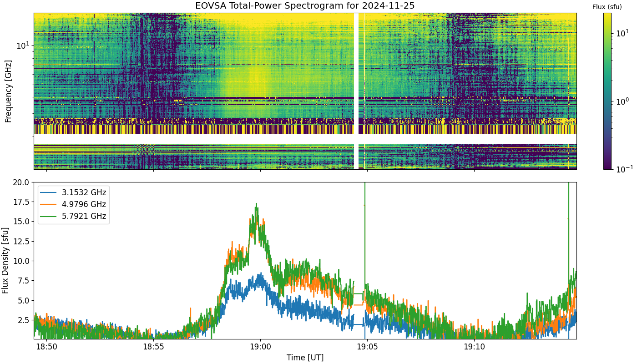Click the 17.5 flux density tick label
637x364 pixels.
point(21,202)
